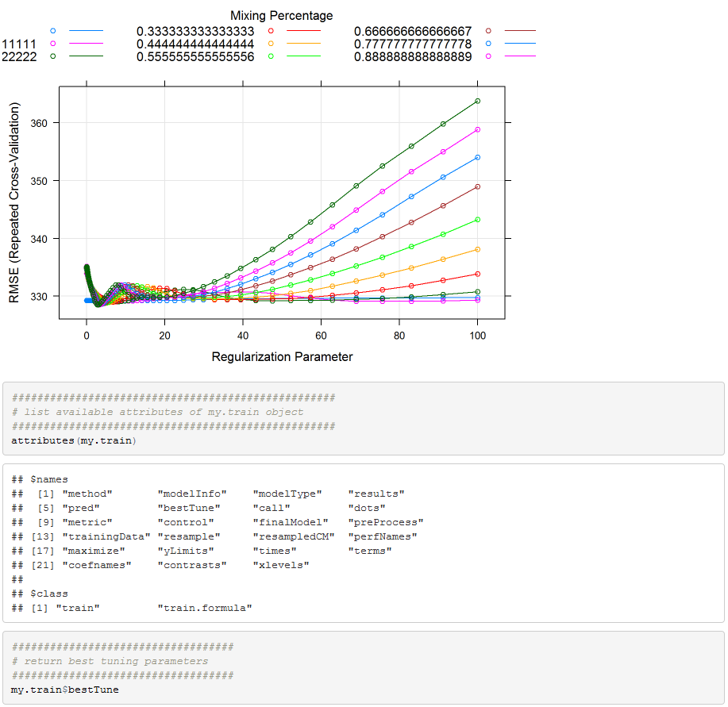Click the code line 'my.train$bestTune'
The image size is (728, 707).
(65, 690)
